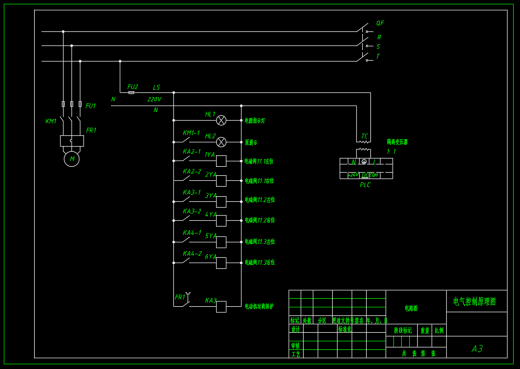
Task: Select the motor M circle symbol
Action: tap(72, 159)
